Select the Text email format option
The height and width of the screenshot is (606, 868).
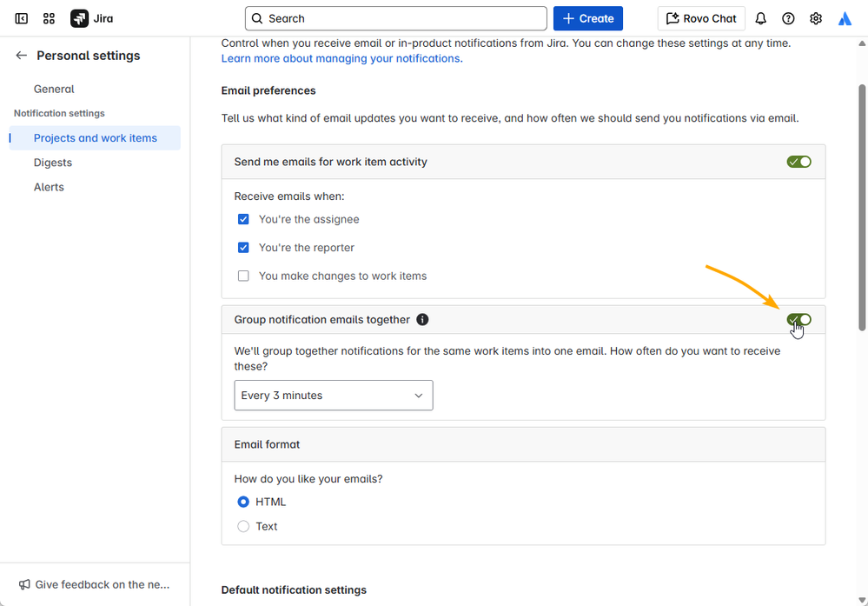(x=243, y=526)
